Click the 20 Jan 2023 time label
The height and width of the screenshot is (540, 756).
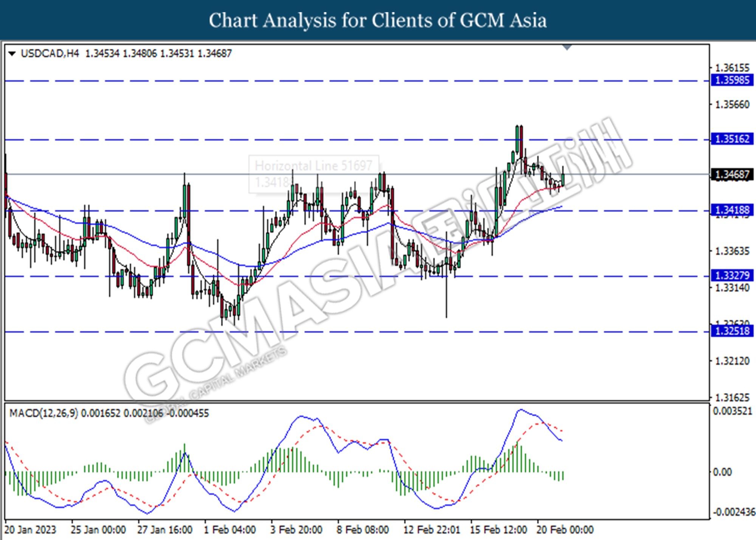click(30, 530)
